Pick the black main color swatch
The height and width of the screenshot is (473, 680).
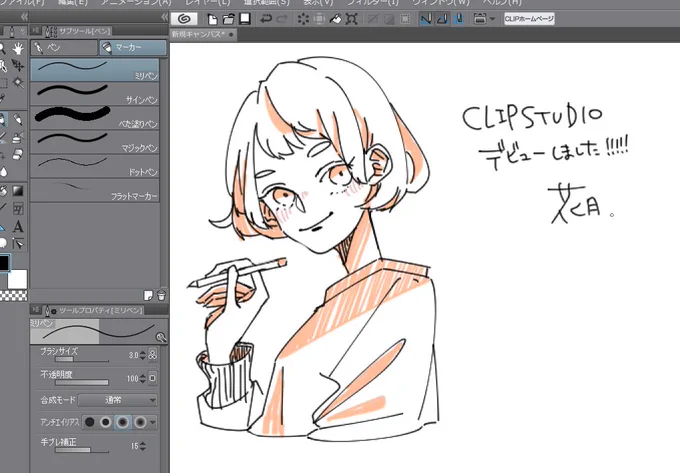[4, 263]
